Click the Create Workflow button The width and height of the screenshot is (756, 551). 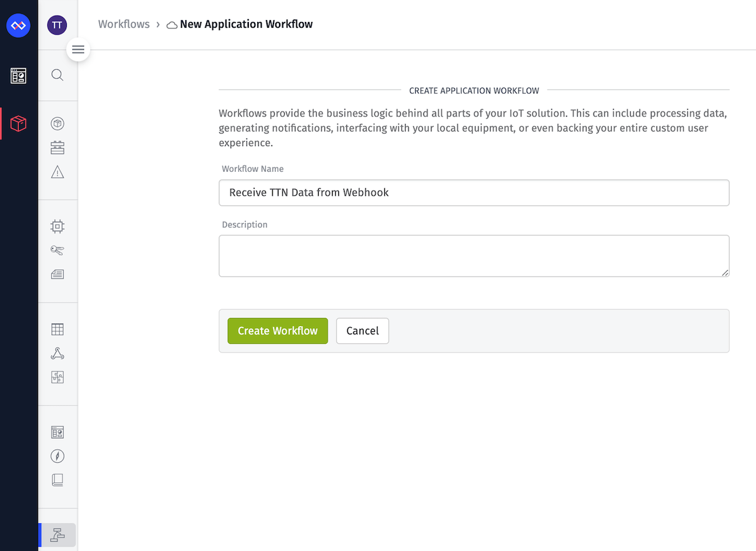coord(278,331)
